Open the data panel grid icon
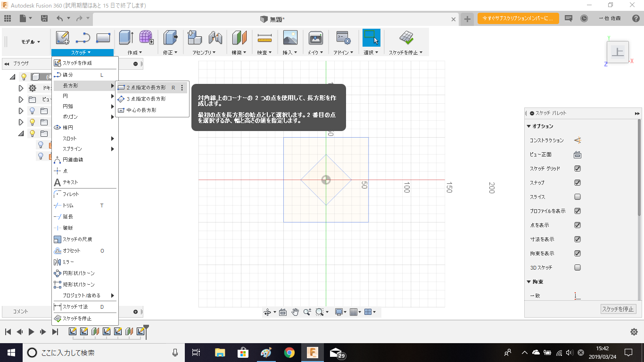The image size is (644, 362). click(7, 18)
